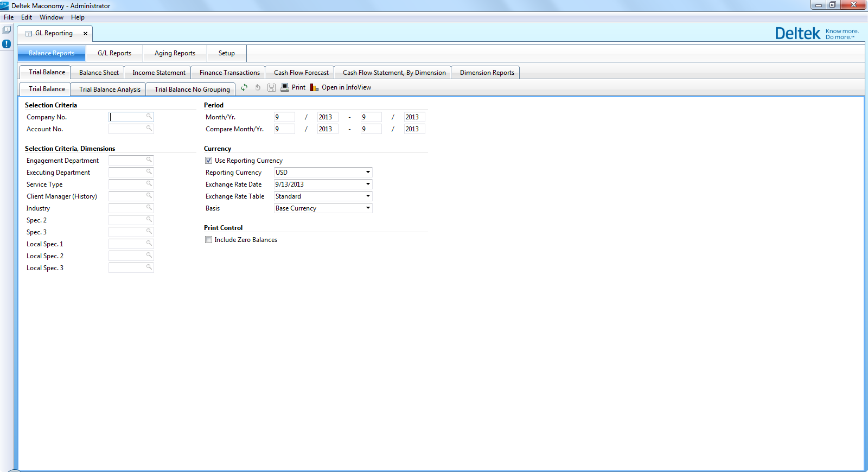Select the Balance Sheet tab
Viewport: 868px width, 472px height.
(99, 73)
